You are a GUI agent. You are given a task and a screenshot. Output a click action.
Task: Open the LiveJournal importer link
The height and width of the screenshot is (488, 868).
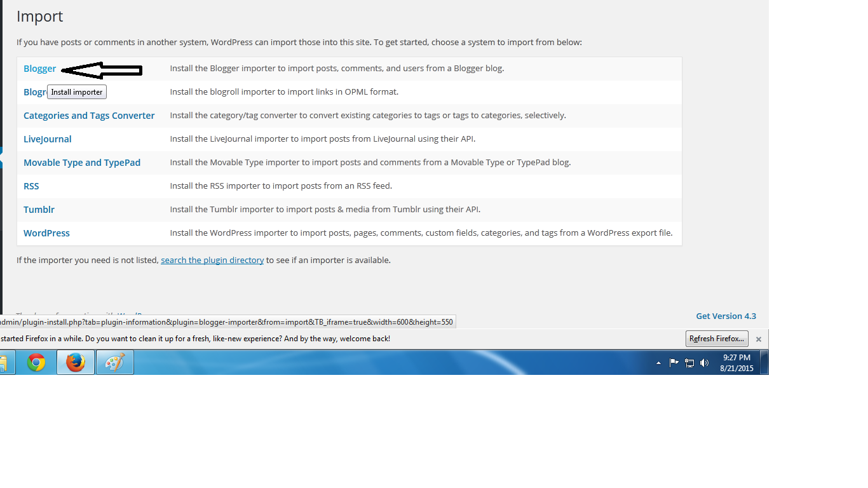[48, 139]
